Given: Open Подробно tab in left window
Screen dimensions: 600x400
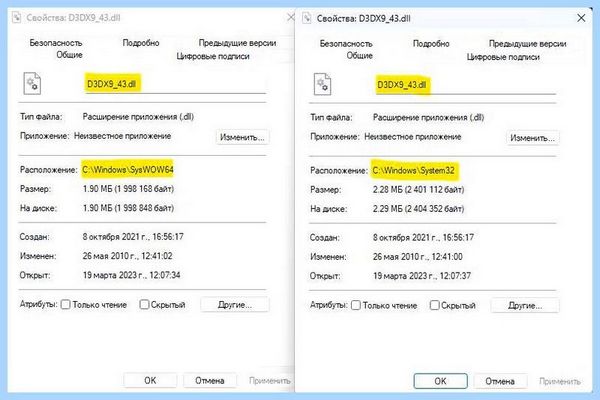Looking at the screenshot, I should [141, 43].
